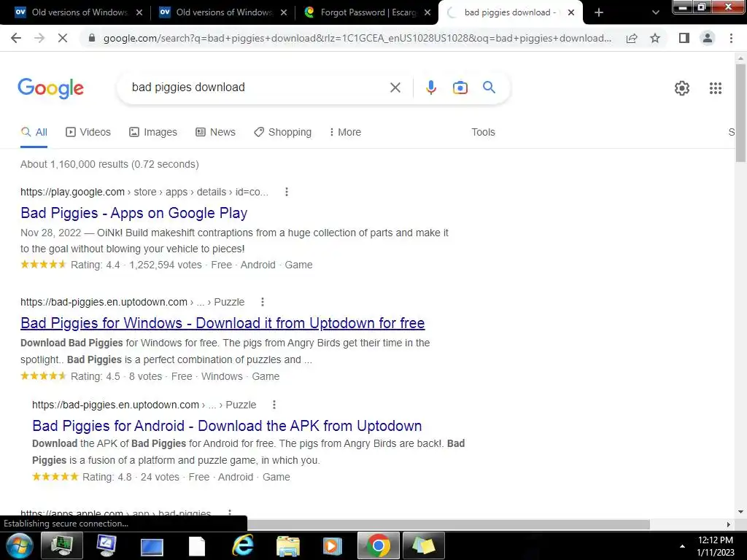The image size is (747, 560).
Task: Expand the tab search dropdown
Action: tap(656, 12)
